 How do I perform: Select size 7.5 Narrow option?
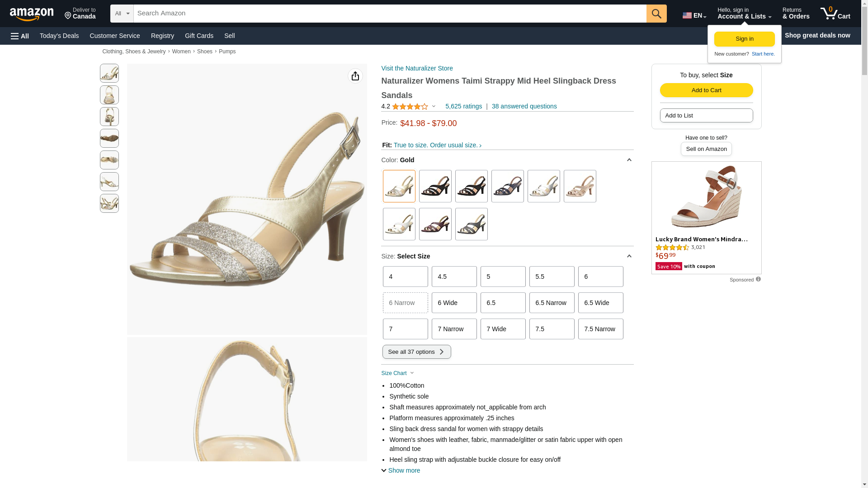(600, 329)
